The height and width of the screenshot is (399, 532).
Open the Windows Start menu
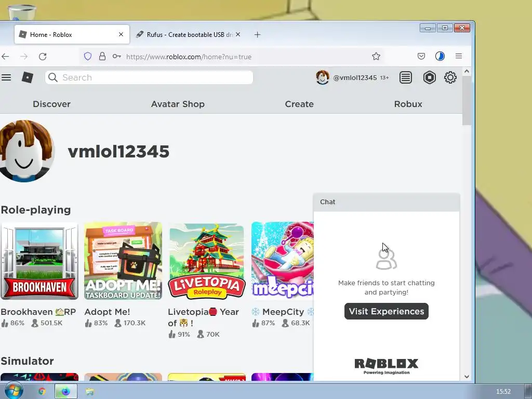(14, 391)
